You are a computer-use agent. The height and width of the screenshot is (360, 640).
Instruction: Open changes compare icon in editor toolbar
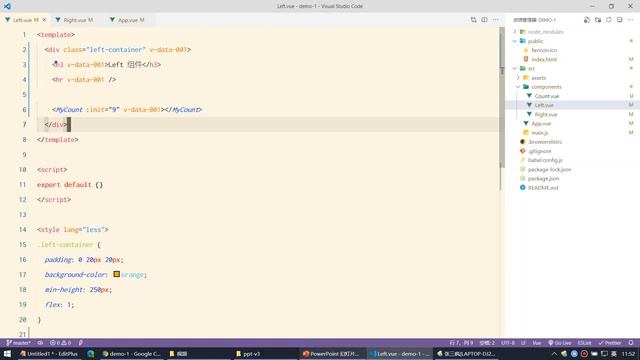coord(473,20)
